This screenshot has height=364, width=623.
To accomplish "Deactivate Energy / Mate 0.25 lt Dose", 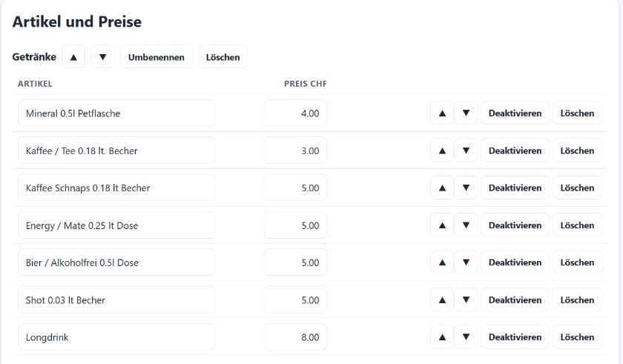I will click(515, 225).
